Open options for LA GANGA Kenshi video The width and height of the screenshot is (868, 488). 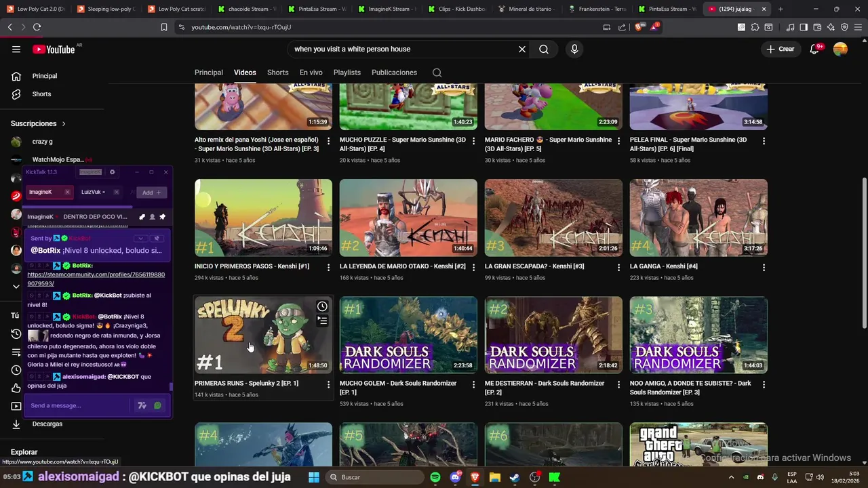point(764,268)
